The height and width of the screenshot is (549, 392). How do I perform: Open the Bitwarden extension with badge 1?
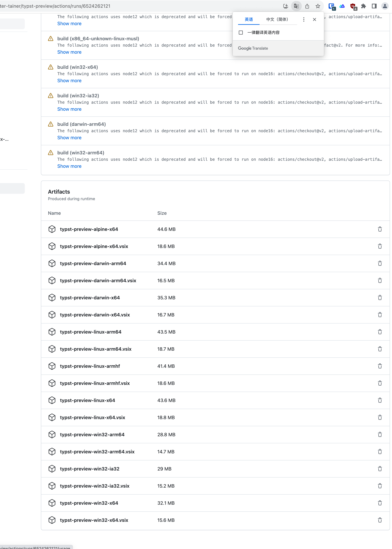click(332, 6)
